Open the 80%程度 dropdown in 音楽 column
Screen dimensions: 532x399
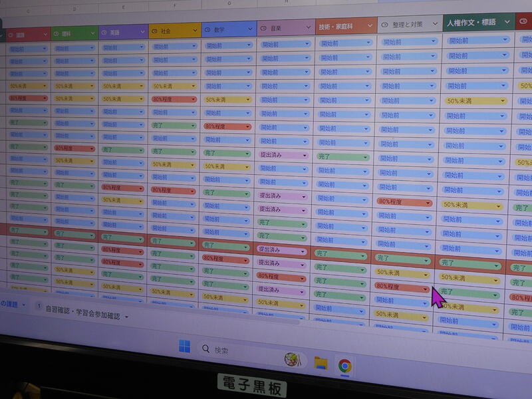(303, 277)
